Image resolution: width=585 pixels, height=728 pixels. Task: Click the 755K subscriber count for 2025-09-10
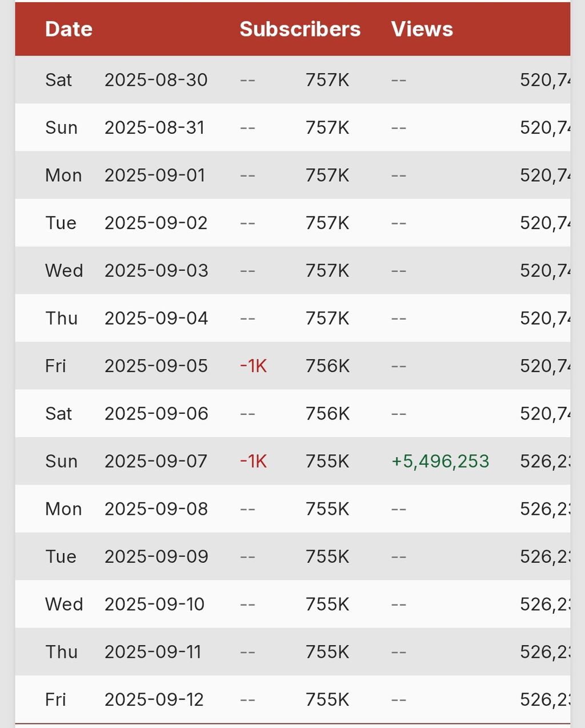(x=327, y=604)
